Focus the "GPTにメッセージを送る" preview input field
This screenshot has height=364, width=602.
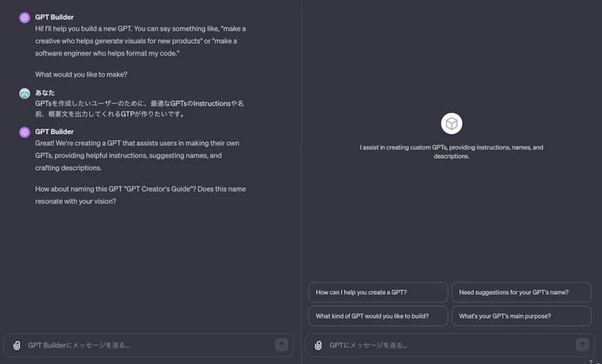[448, 345]
